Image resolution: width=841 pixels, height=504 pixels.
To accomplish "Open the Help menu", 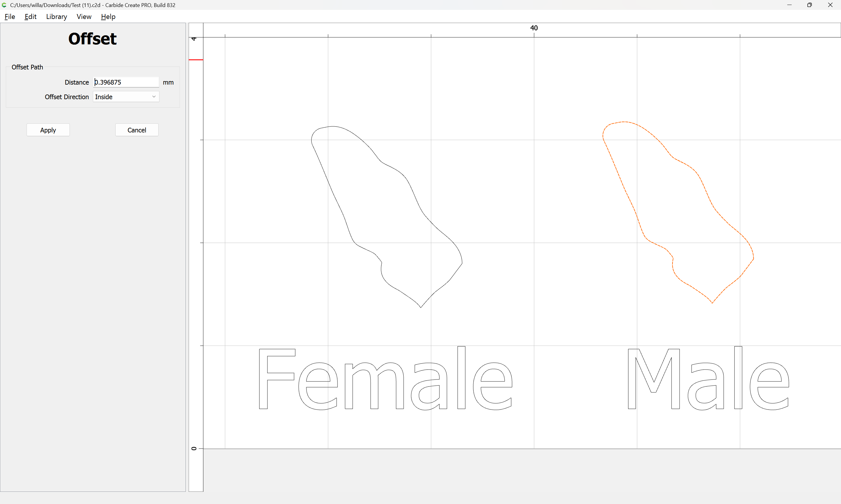I will pos(108,17).
